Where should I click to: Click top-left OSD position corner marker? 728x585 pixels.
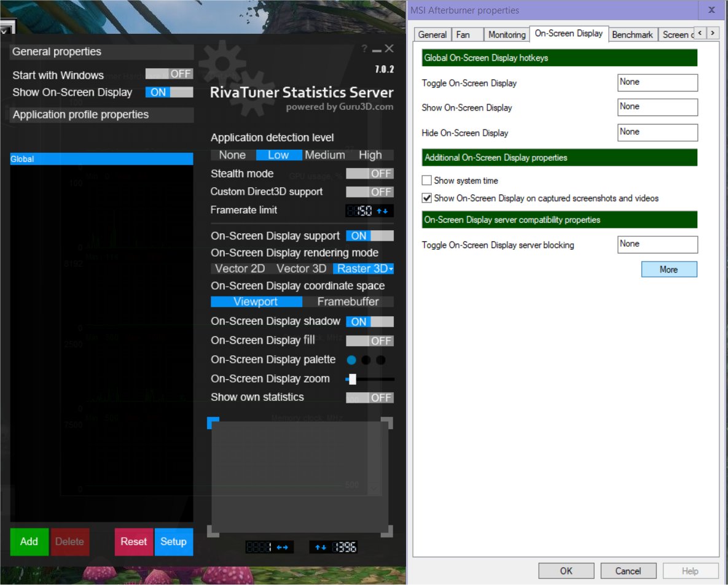(x=213, y=422)
